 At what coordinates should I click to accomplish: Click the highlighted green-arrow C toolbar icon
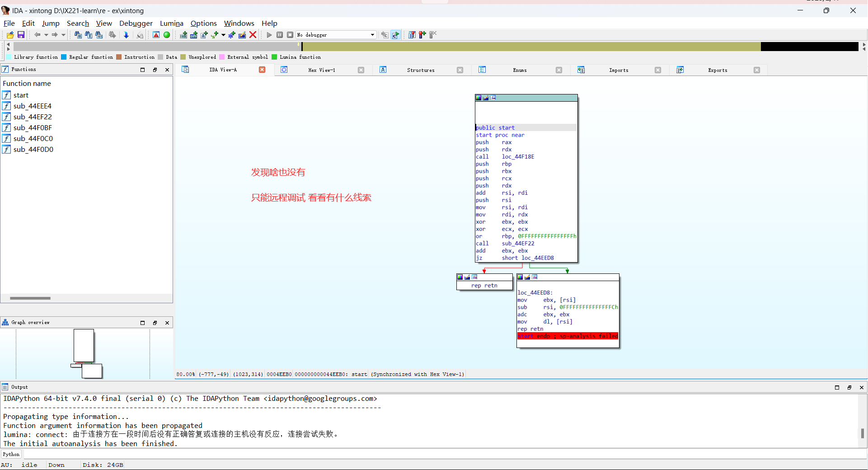click(395, 35)
